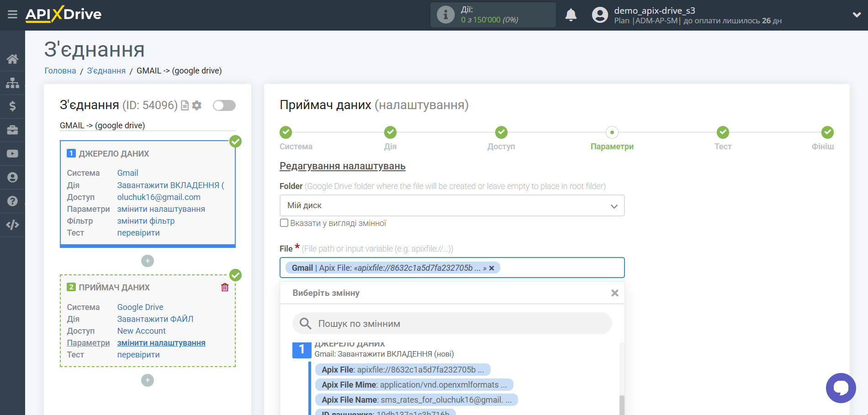The width and height of the screenshot is (868, 415).
Task: Open Завантажити ФАЙЛ action link
Action: (155, 319)
